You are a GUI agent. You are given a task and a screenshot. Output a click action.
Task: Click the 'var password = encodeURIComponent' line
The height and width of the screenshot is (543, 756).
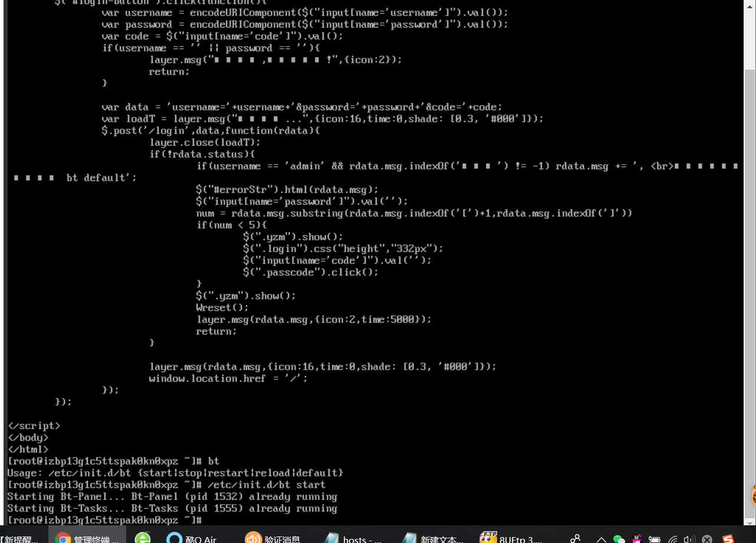(305, 24)
